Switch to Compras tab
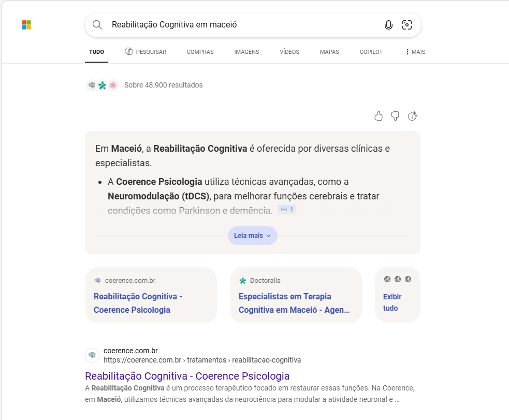 (x=200, y=52)
